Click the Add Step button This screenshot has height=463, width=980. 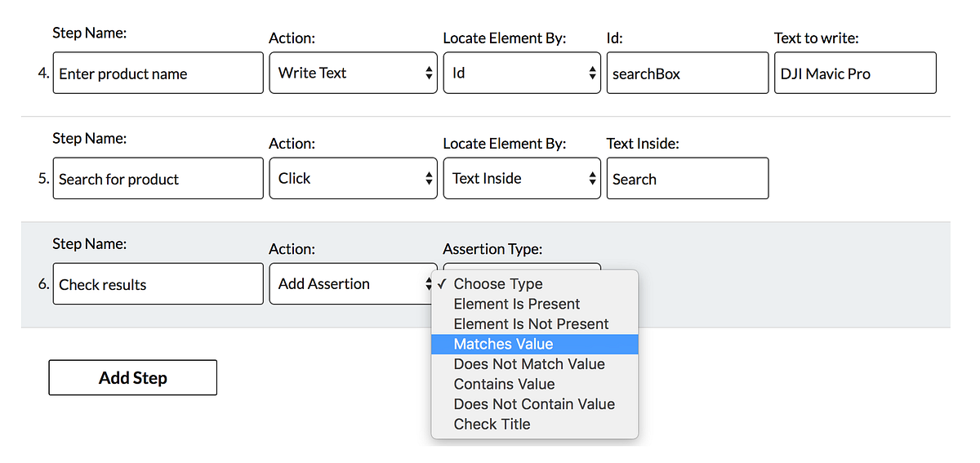click(133, 378)
